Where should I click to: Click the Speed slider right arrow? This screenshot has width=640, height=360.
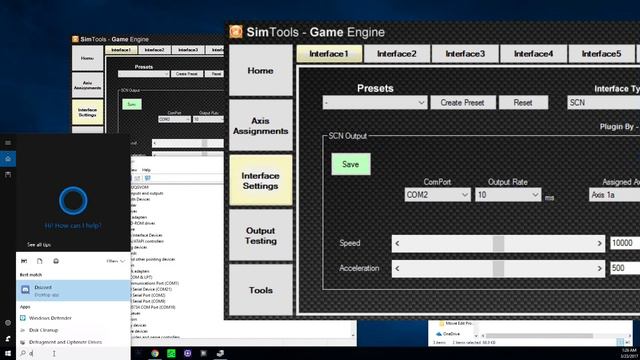point(600,244)
